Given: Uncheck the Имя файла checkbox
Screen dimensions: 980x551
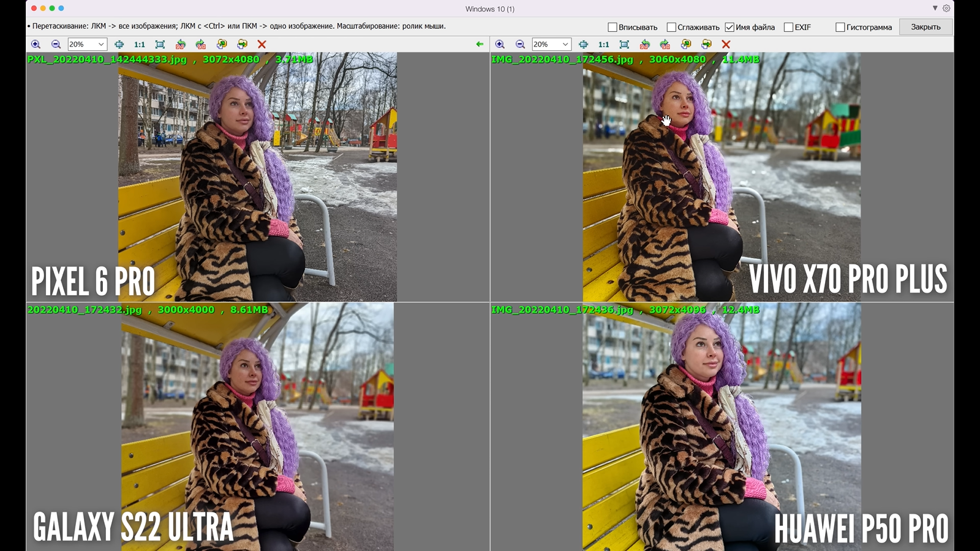Looking at the screenshot, I should (729, 27).
